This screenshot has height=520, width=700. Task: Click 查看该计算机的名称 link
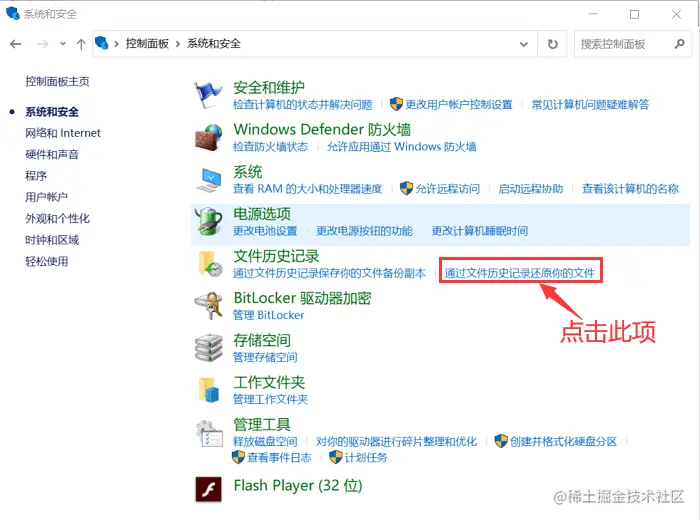630,189
